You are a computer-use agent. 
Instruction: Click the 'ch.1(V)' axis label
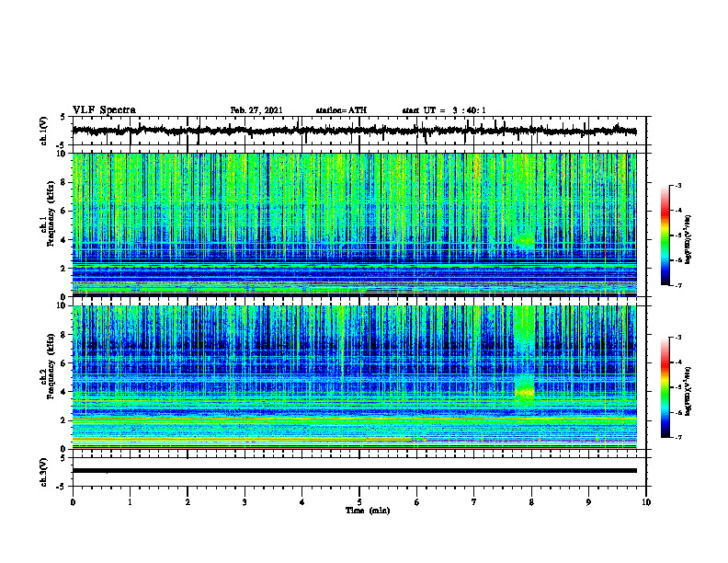pyautogui.click(x=44, y=131)
